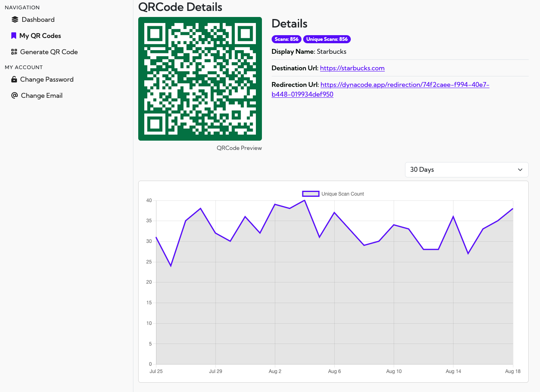This screenshot has height=392, width=540.
Task: Click the Jul 25 axis label
Action: click(x=156, y=371)
